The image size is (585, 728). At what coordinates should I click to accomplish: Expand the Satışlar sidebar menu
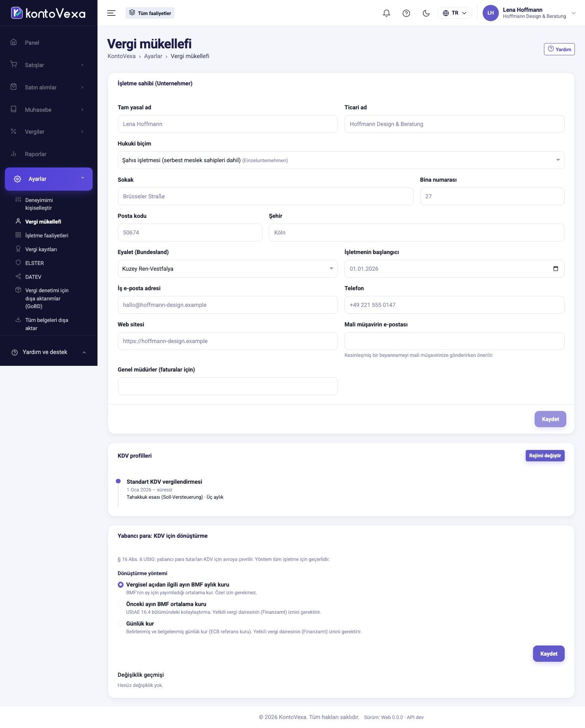click(x=48, y=65)
